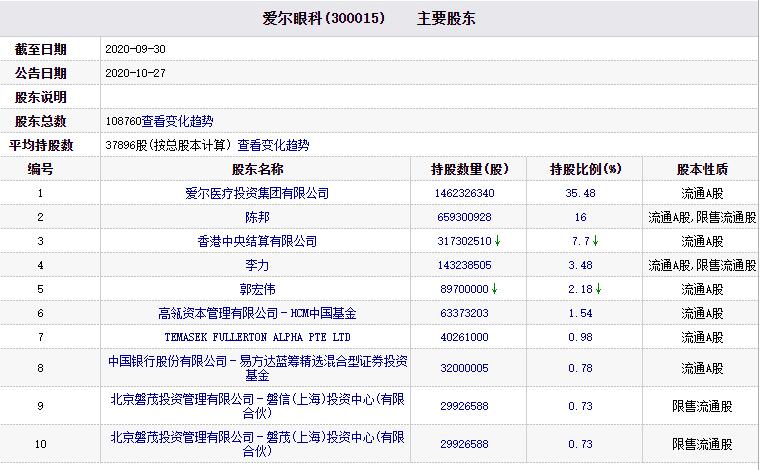Click the 持股数量(股) column header

[x=469, y=169]
